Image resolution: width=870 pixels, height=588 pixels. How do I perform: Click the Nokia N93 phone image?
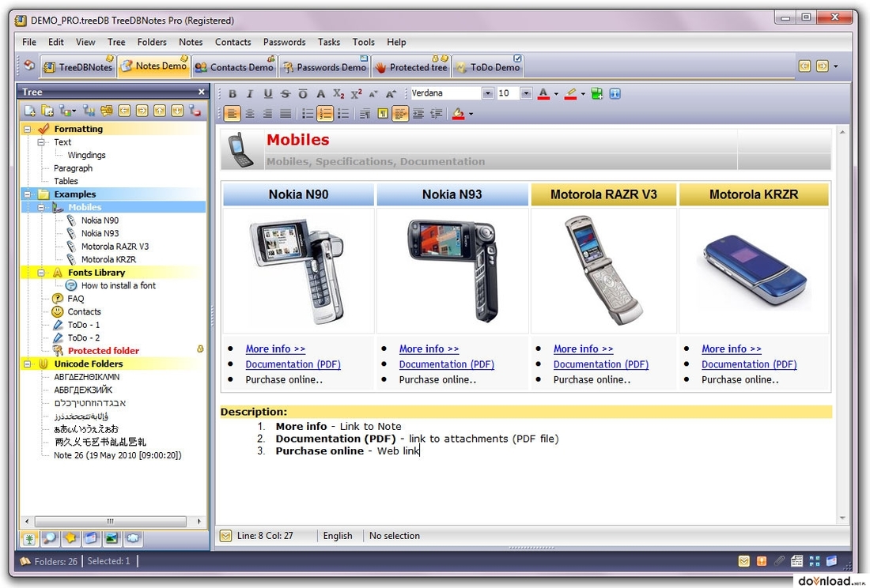pos(452,269)
